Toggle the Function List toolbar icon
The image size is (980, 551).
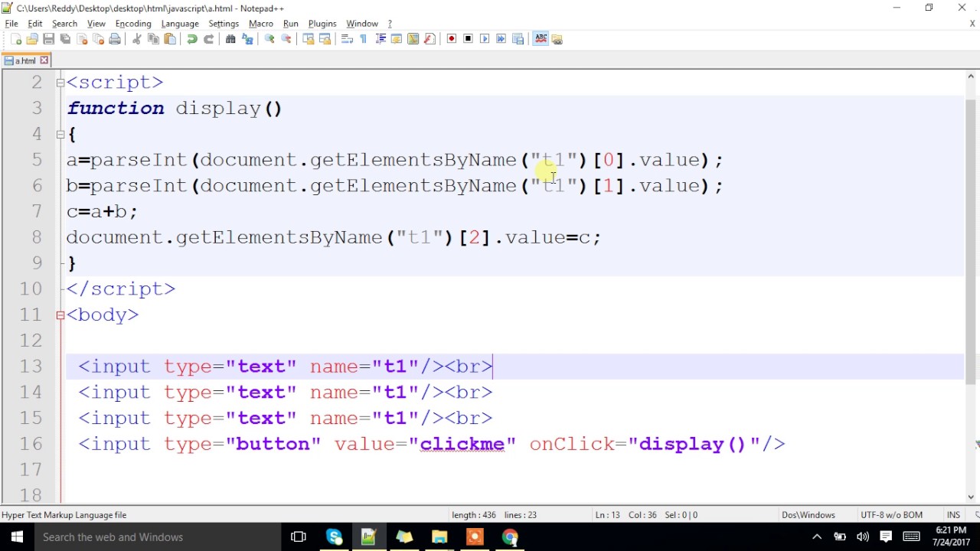430,39
